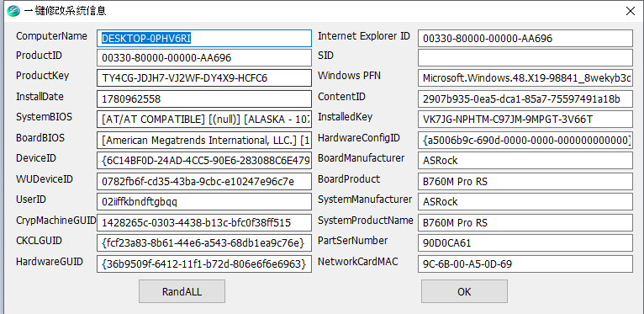Select the ContentID field

coord(525,99)
